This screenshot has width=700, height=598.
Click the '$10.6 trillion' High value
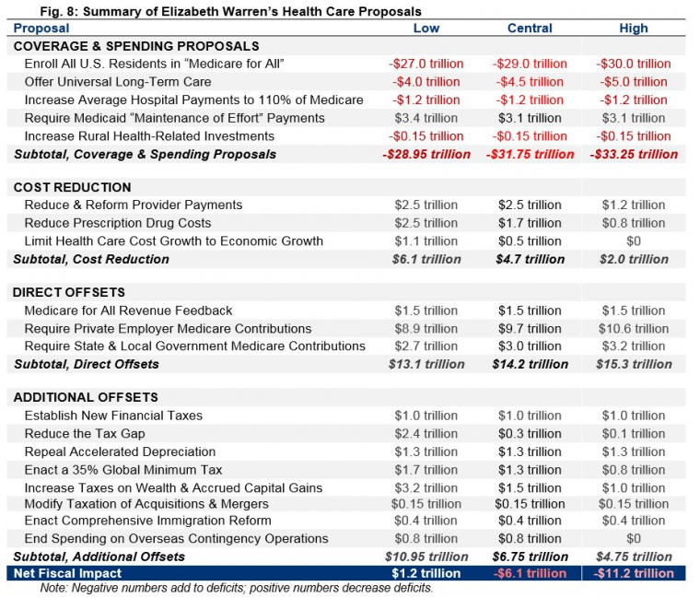tap(634, 328)
